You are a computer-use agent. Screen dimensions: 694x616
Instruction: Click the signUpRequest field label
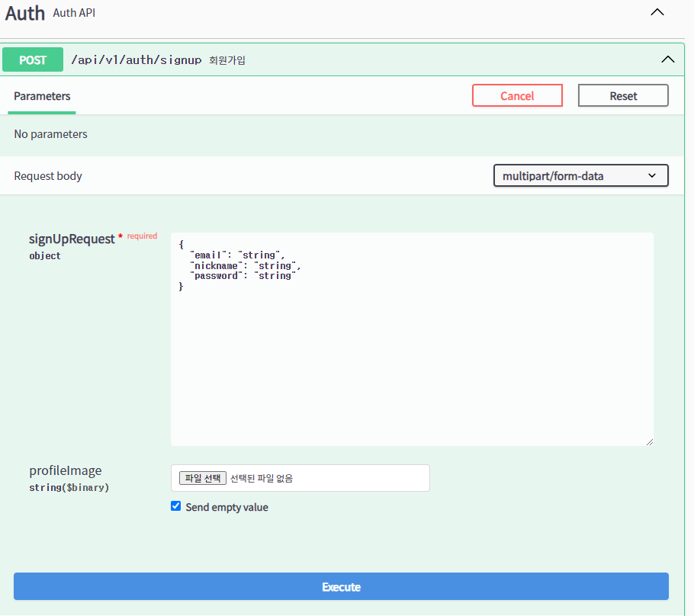(72, 239)
